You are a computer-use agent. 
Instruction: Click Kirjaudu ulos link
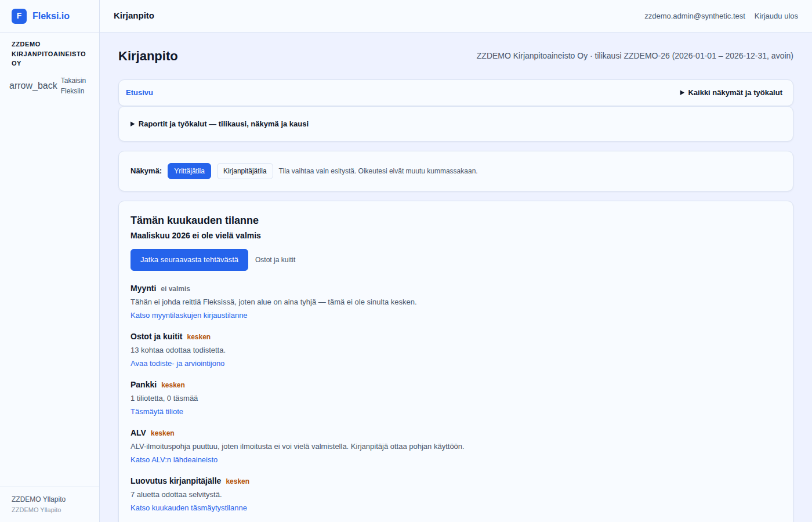[776, 16]
